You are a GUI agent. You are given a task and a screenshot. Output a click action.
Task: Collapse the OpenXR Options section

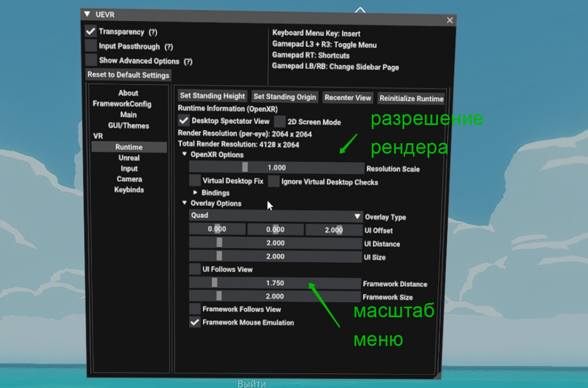pos(184,154)
